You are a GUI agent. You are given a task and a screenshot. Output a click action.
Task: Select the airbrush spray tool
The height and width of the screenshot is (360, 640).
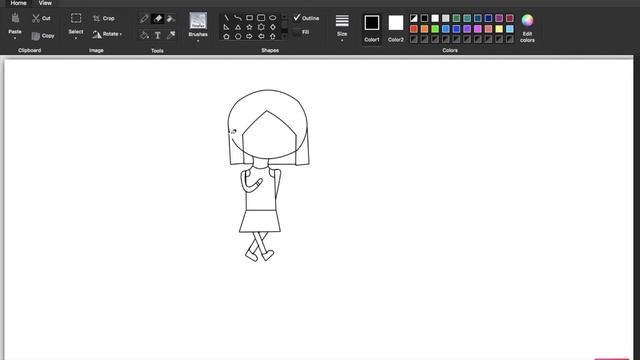(171, 18)
